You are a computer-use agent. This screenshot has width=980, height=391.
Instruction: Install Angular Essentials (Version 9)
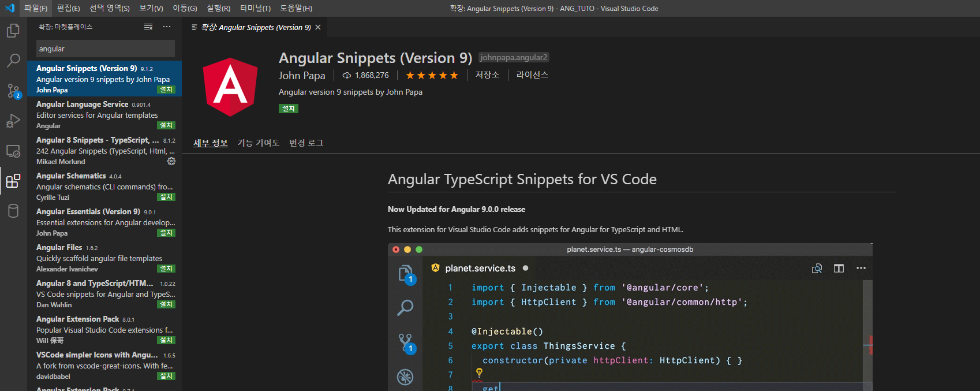(166, 233)
